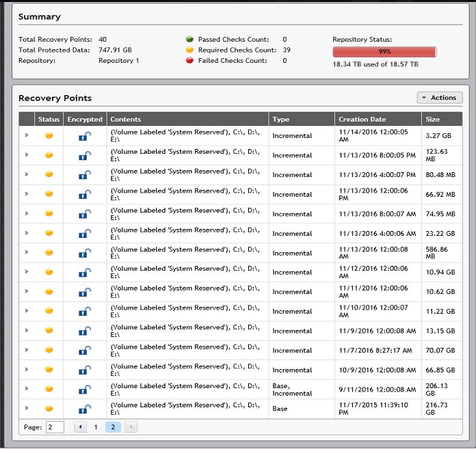This screenshot has height=449, width=476.
Task: Click unlocked padlock icon in 66.85 GB row
Action: coord(85,370)
